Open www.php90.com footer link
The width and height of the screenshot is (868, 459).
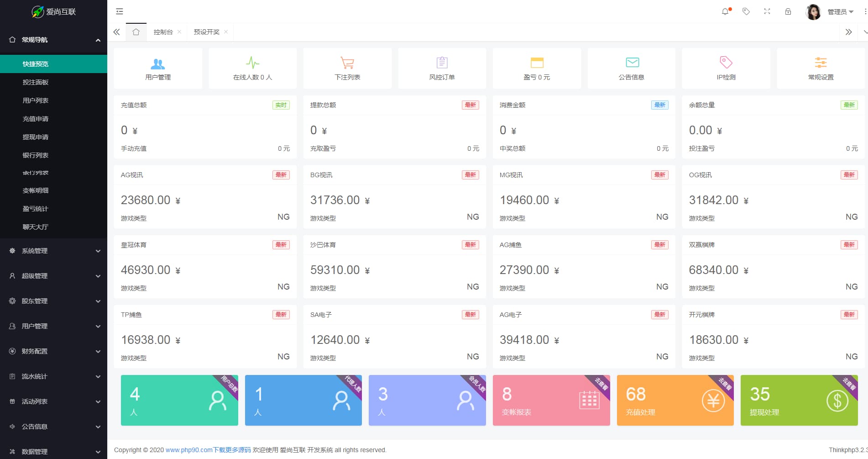coord(188,450)
